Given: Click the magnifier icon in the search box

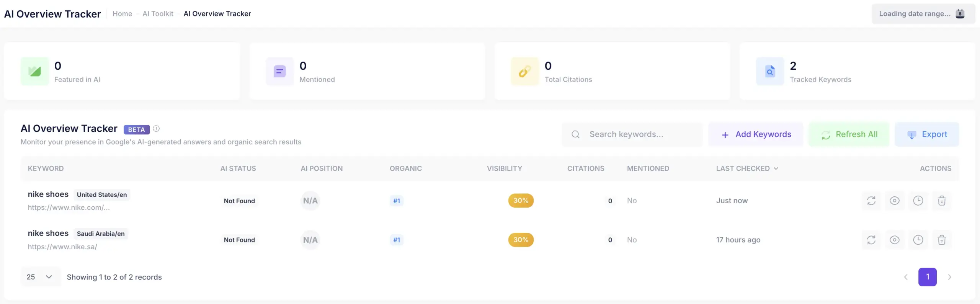Looking at the screenshot, I should coord(575,134).
